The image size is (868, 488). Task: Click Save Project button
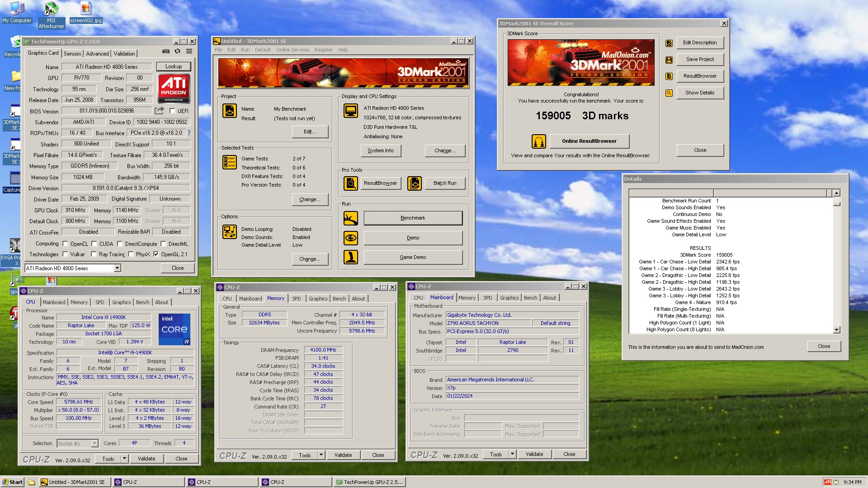tap(700, 60)
